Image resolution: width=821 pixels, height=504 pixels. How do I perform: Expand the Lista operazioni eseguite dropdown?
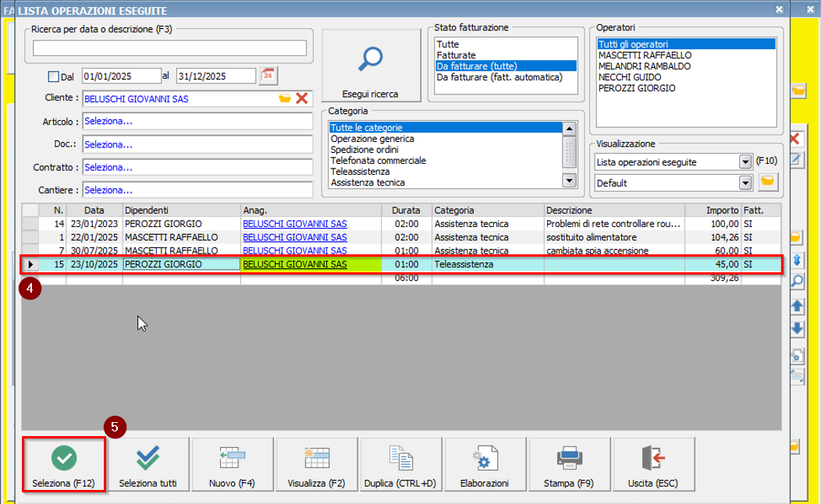[x=745, y=161]
